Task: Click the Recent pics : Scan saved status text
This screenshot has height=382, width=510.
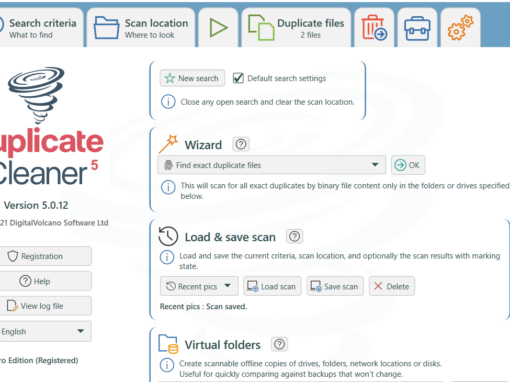Action: point(203,307)
